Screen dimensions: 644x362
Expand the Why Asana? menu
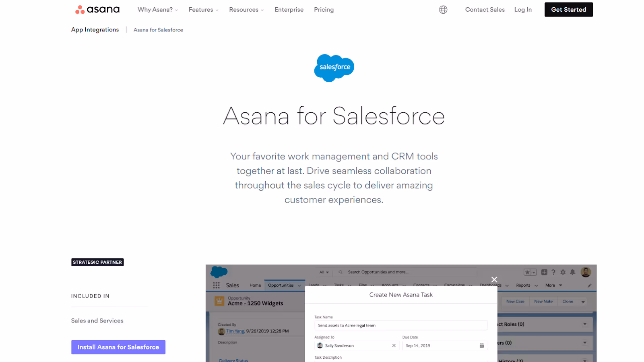(x=157, y=10)
